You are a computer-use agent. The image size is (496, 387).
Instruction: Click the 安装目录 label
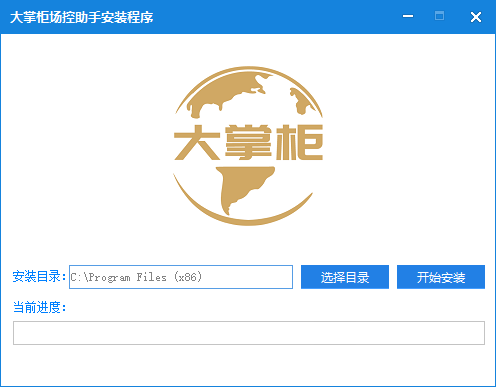[39, 276]
